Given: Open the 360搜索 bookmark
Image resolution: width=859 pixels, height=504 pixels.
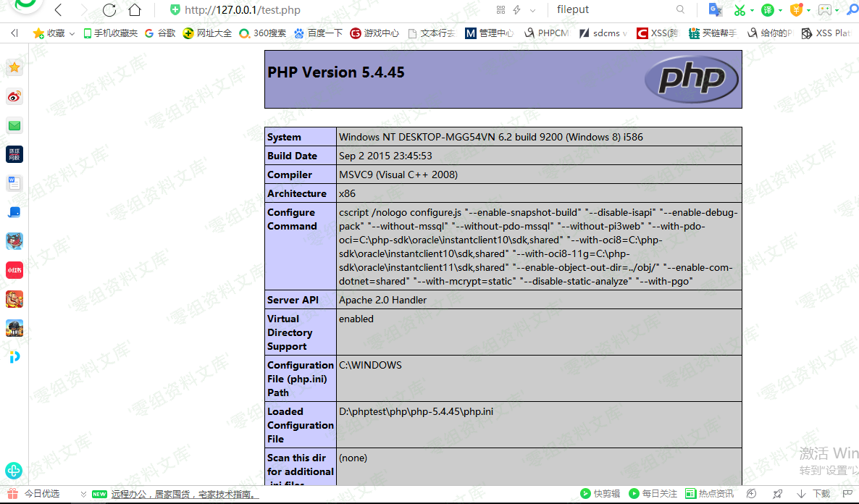Looking at the screenshot, I should click(262, 33).
